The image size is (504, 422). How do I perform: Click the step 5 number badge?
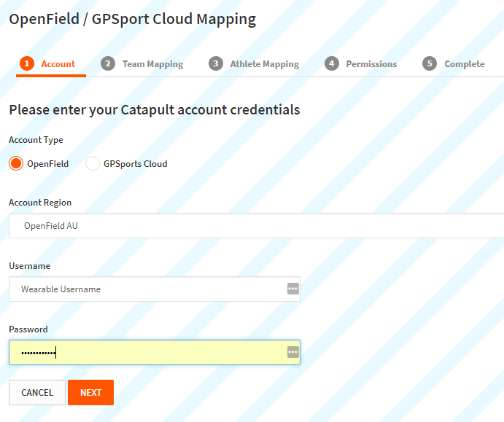(430, 63)
